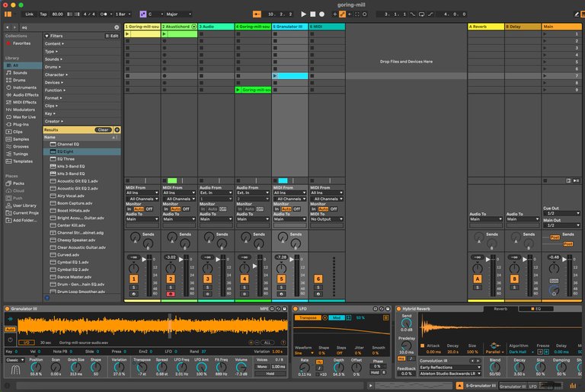The width and height of the screenshot is (585, 392).
Task: Click the Clear results button
Action: click(x=103, y=130)
